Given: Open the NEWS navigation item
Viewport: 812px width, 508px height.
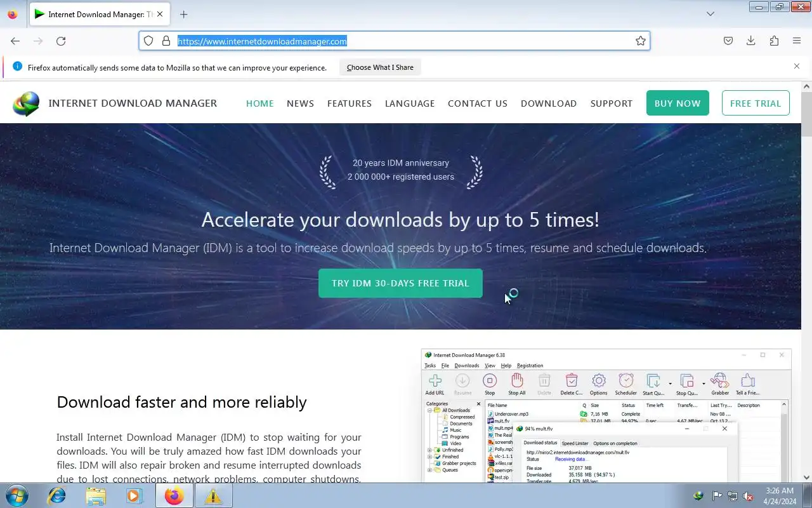Looking at the screenshot, I should (300, 104).
